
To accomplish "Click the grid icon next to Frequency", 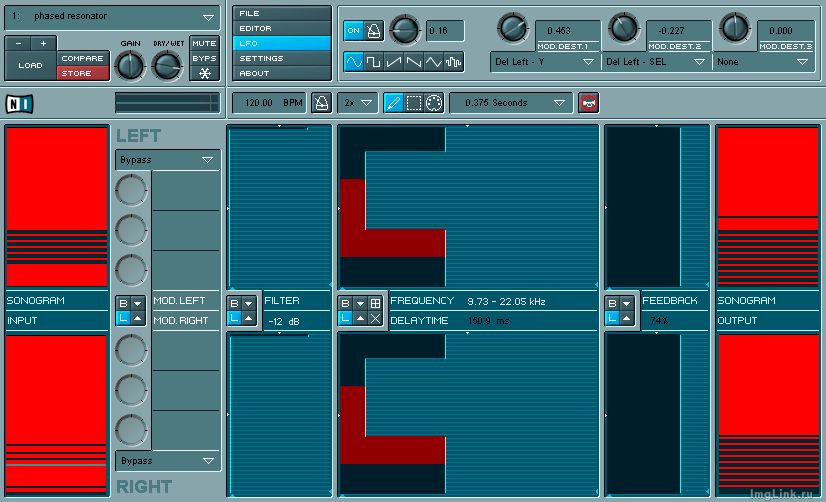I will tap(375, 303).
